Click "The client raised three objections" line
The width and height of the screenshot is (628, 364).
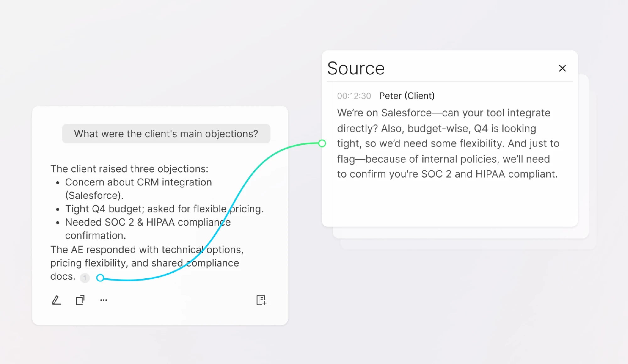coord(129,169)
